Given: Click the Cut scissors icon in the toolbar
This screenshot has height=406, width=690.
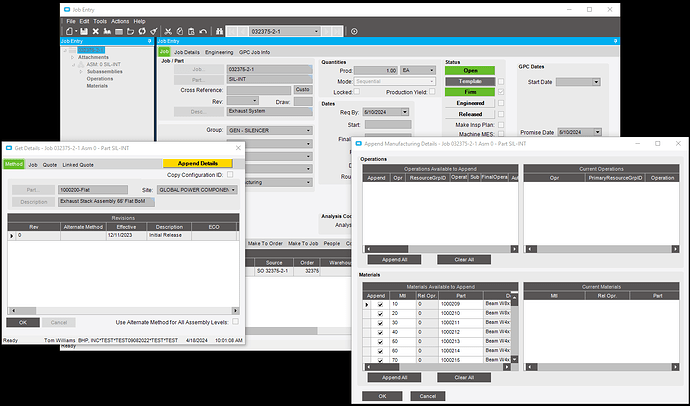Looking at the screenshot, I should point(168,32).
